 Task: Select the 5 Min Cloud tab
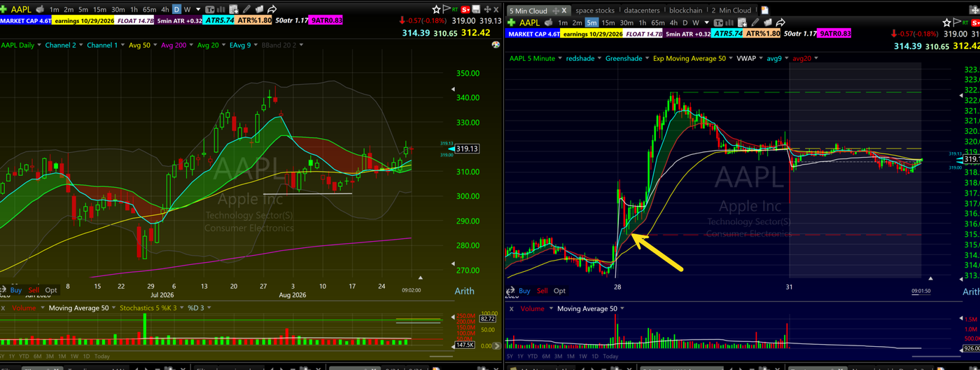point(528,11)
